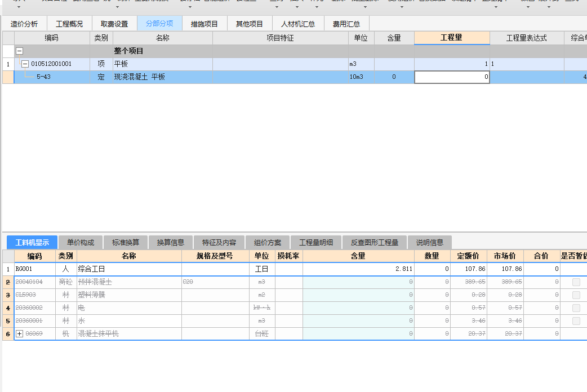Select the 预拌混凝土 name cell
Screen dimensions: 587x392
click(129, 282)
